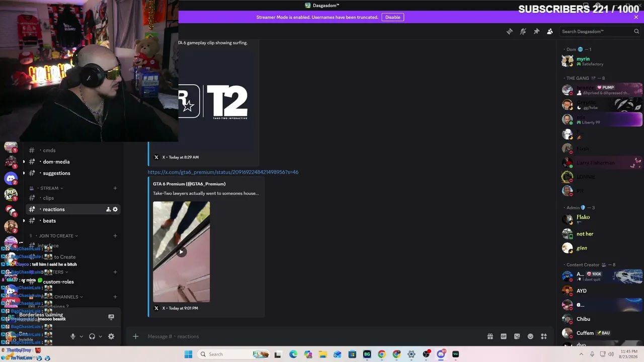Open the emoji picker

pyautogui.click(x=530, y=336)
